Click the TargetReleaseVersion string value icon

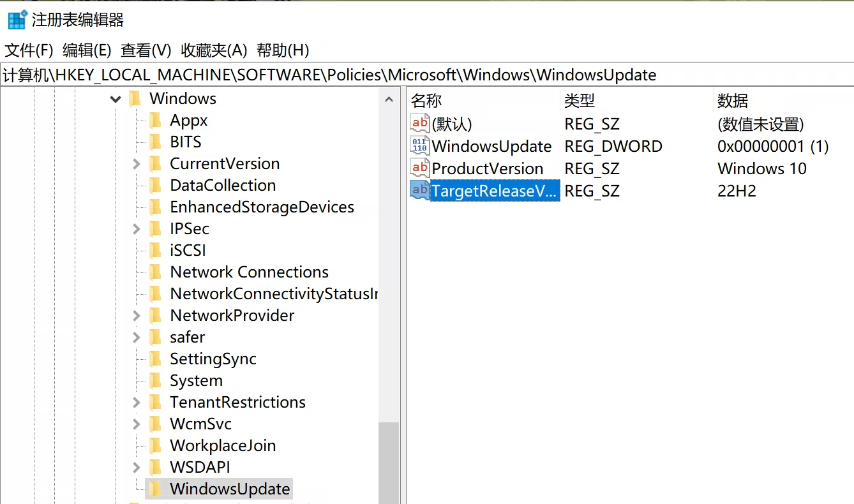420,190
